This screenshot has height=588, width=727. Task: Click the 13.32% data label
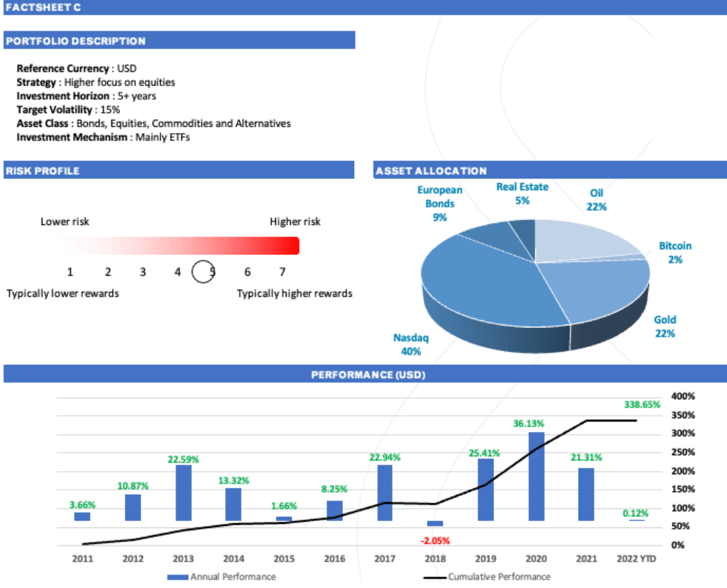(x=234, y=481)
